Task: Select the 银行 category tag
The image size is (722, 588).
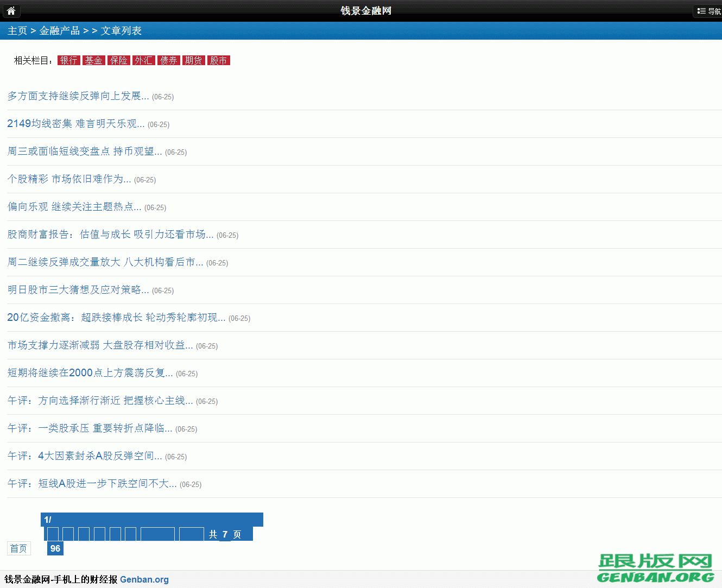Action: coord(68,60)
